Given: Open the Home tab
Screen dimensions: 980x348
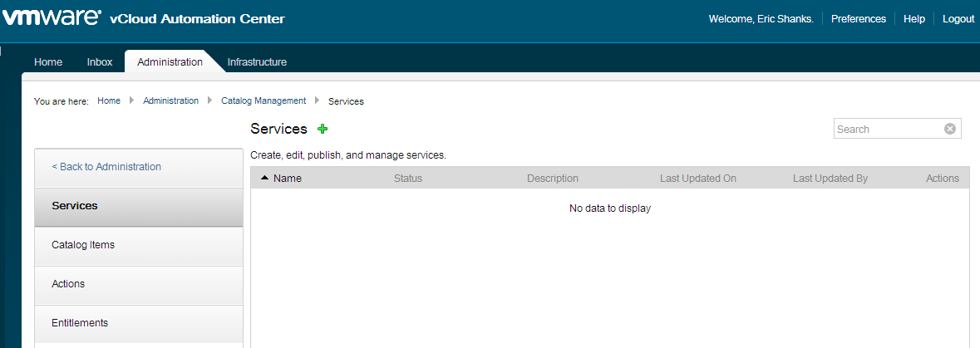Looking at the screenshot, I should coord(48,62).
